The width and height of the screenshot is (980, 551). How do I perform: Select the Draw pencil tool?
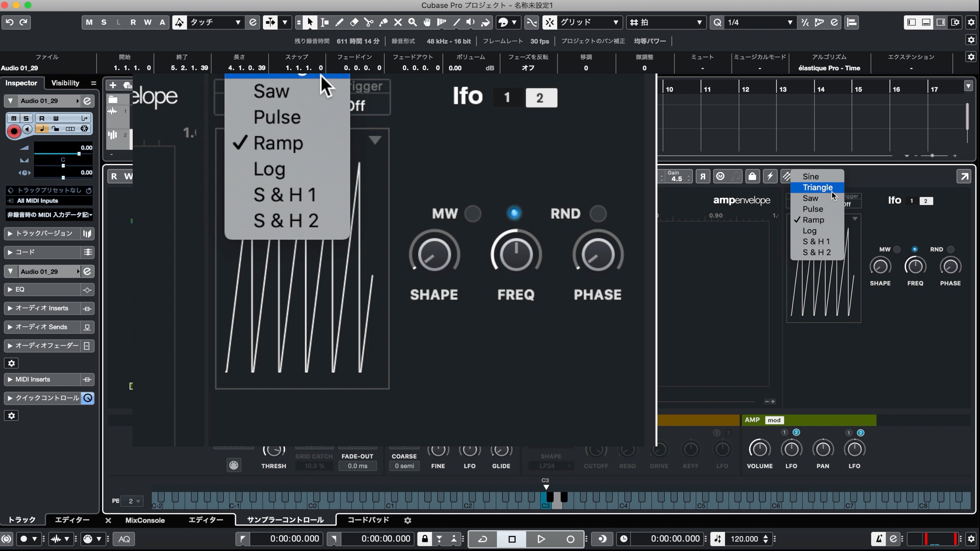pyautogui.click(x=339, y=22)
